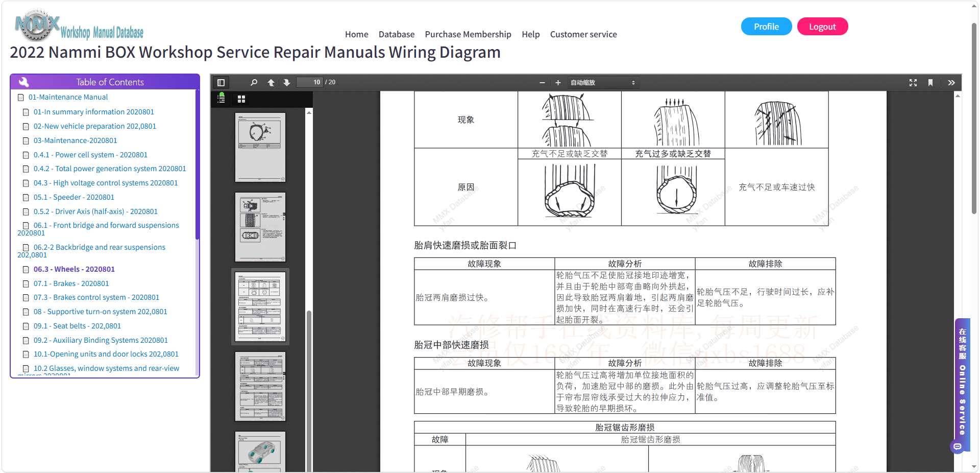Viewport: 980px width, 473px height.
Task: Open the Help menu item
Action: click(x=531, y=34)
